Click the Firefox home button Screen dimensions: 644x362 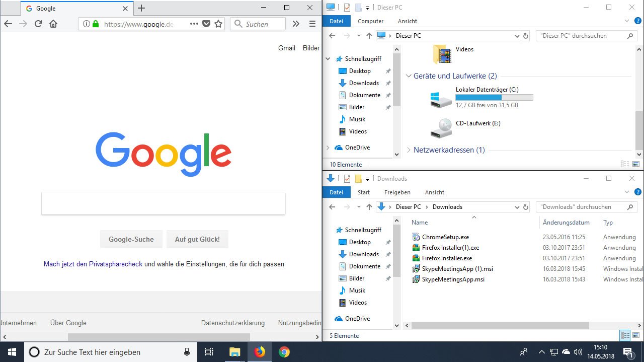click(x=53, y=24)
